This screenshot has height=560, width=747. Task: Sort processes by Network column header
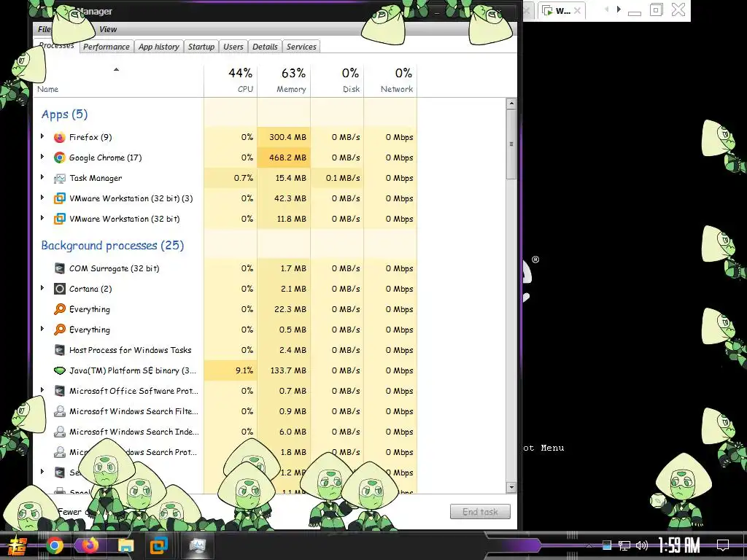click(x=391, y=80)
